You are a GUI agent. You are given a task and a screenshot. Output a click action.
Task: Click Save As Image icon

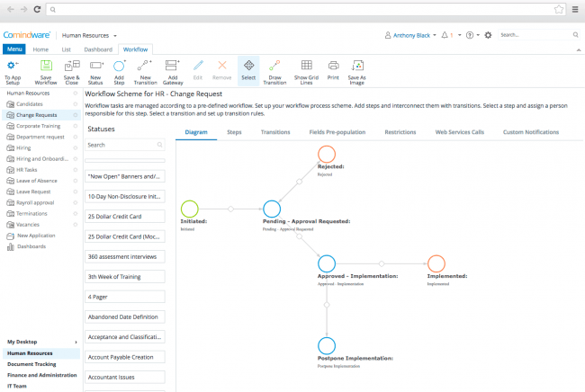[357, 66]
